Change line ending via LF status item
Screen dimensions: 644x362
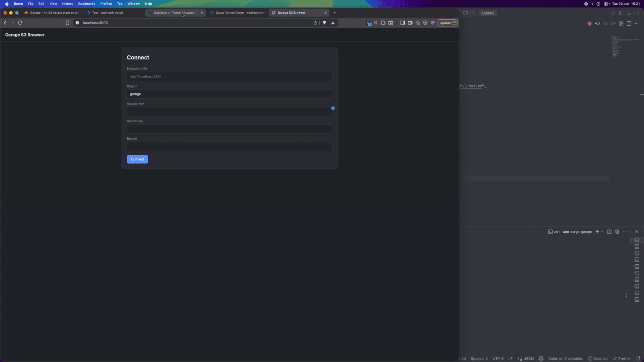[x=510, y=358]
